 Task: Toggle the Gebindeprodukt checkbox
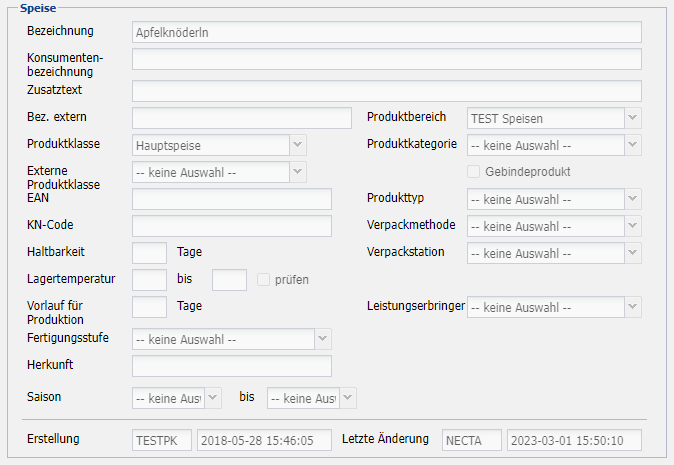475,172
